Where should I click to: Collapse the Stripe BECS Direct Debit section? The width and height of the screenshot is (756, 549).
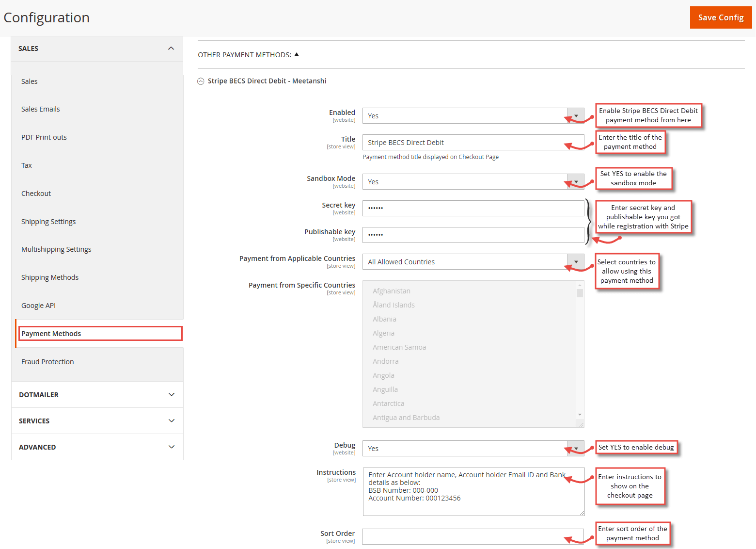coord(201,81)
